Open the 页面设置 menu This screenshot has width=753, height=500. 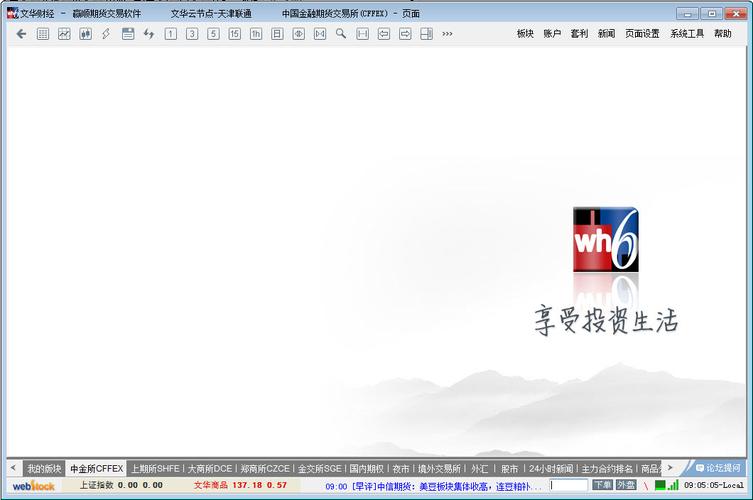643,34
